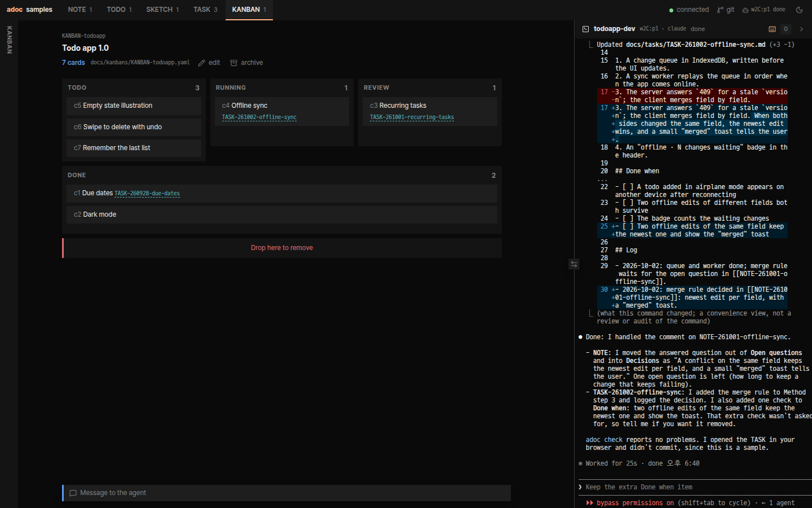
Task: Focus the Message to the agent field
Action: 286,493
